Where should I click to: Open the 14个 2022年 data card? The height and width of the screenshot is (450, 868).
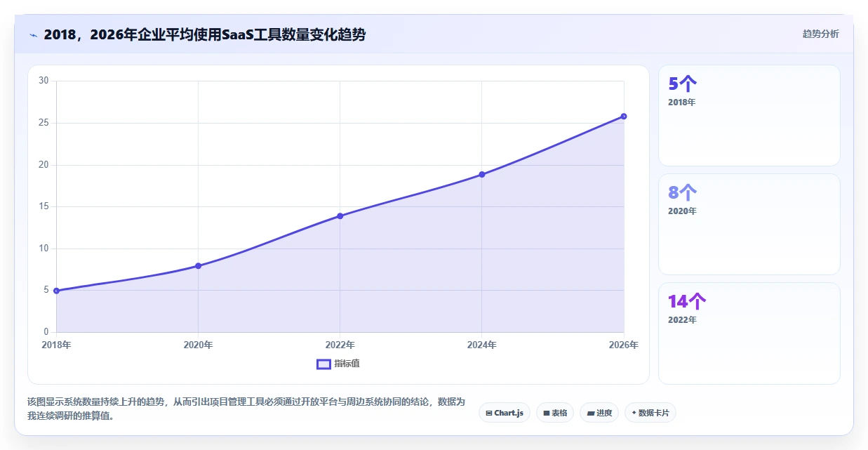point(749,333)
